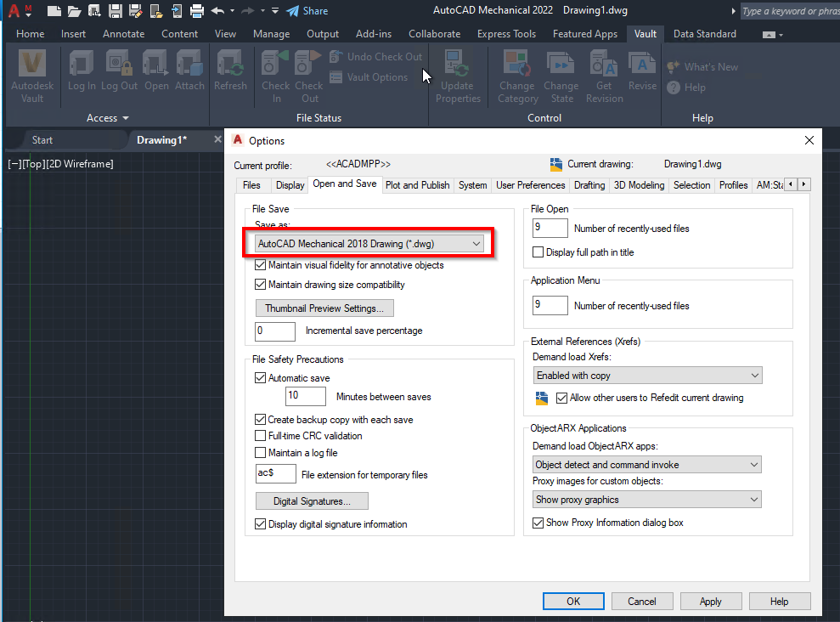Click the incremental save percentage field
This screenshot has height=622, width=840.
pos(274,331)
